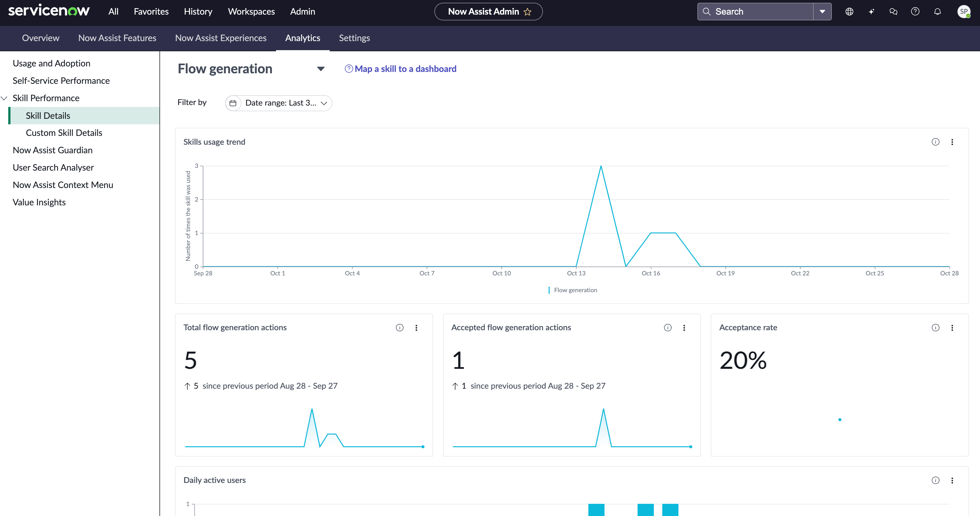This screenshot has width=980, height=516.
Task: Switch to the Settings tab
Action: pos(354,38)
